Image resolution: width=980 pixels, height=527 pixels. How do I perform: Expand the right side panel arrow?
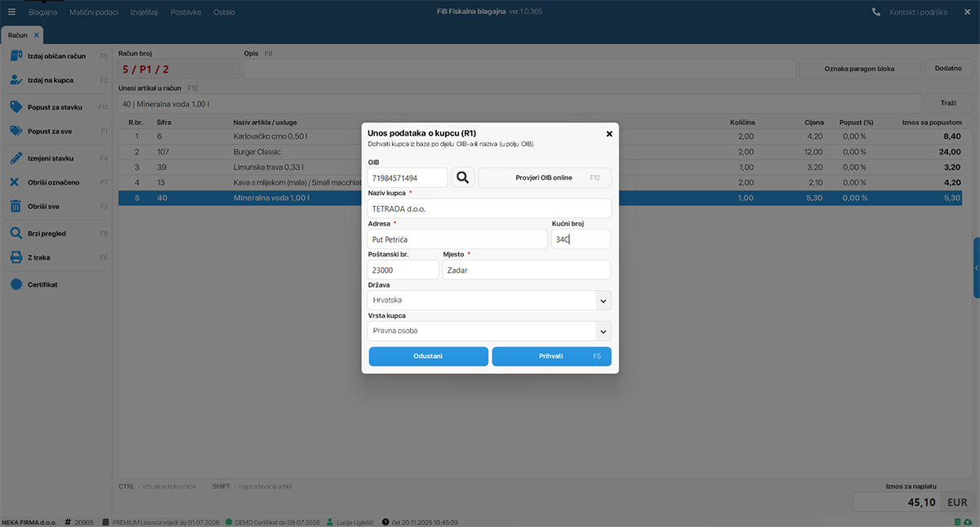click(x=976, y=268)
